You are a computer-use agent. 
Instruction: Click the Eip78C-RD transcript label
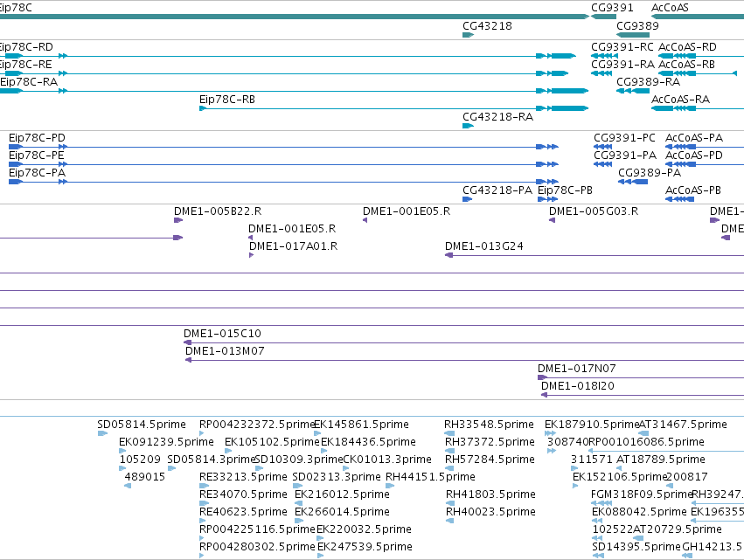(26, 47)
